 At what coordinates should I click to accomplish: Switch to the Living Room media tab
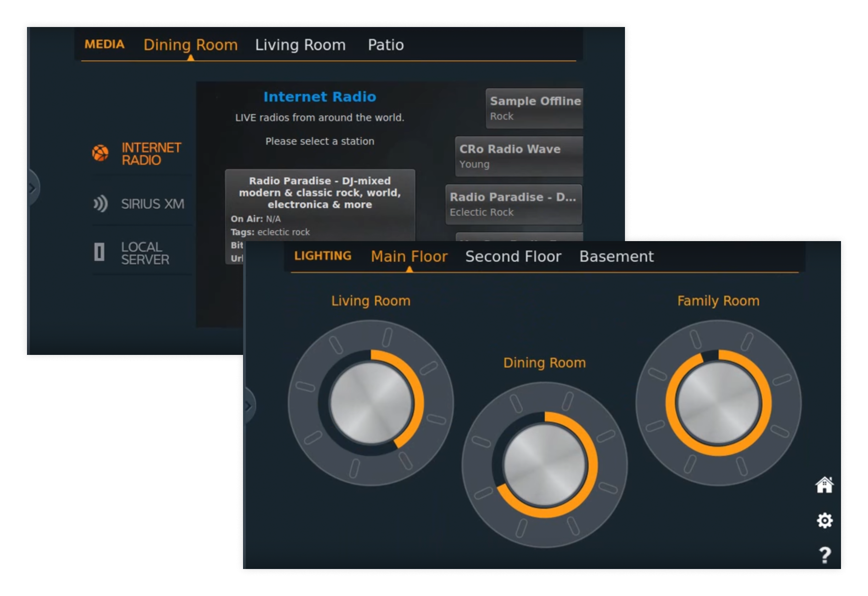[300, 45]
